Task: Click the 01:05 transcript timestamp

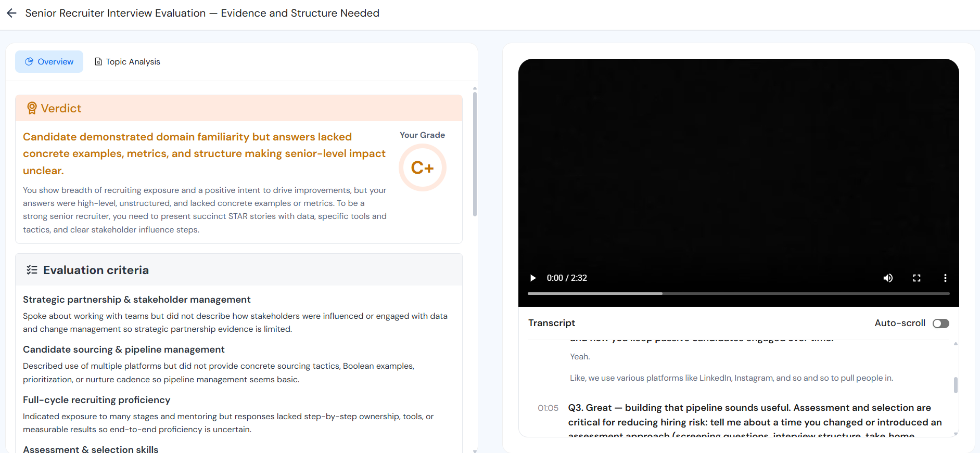Action: coord(548,408)
